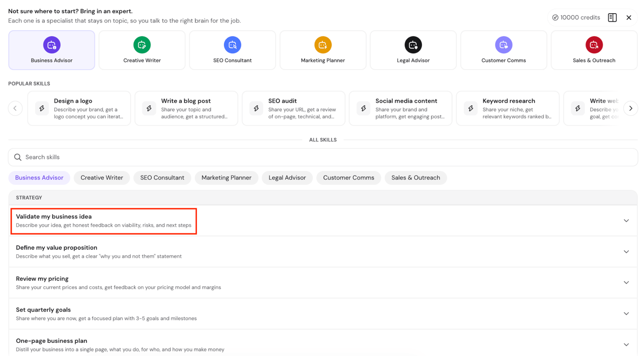Open the Sales & Outreach expert
This screenshot has height=356, width=644.
tap(594, 50)
